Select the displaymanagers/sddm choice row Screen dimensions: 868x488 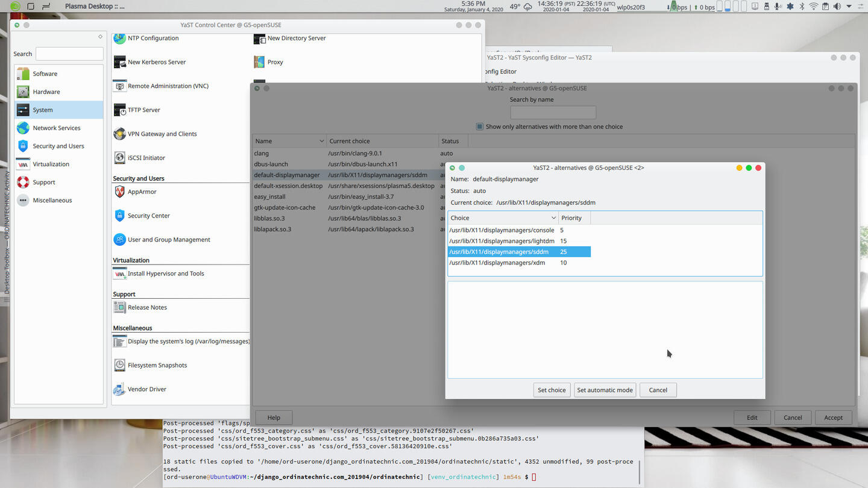tap(519, 252)
